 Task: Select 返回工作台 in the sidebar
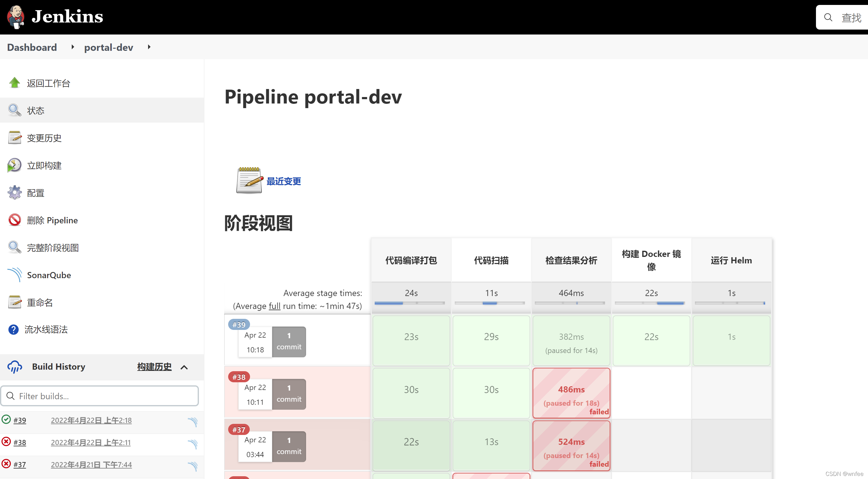point(49,83)
